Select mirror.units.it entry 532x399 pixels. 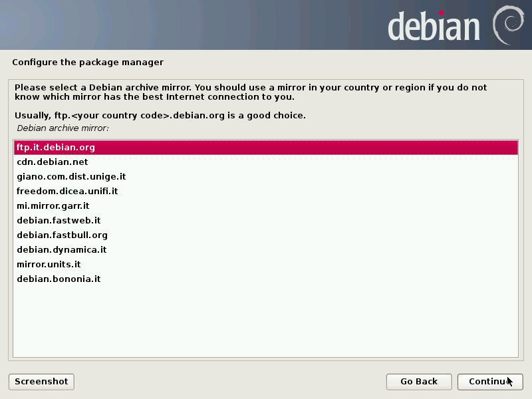pyautogui.click(x=266, y=264)
